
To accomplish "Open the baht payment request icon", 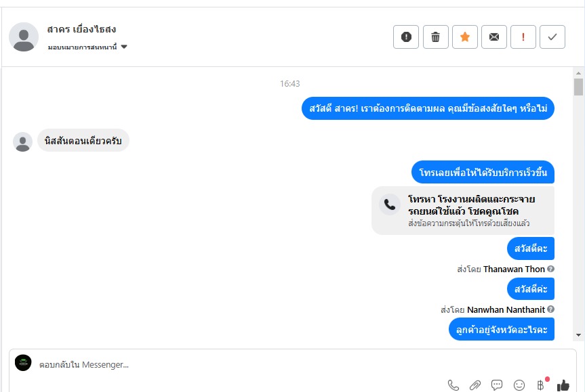I will (541, 385).
